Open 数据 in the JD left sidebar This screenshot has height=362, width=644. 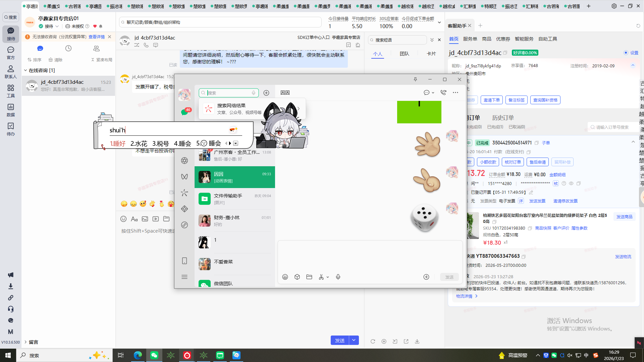coord(11,110)
